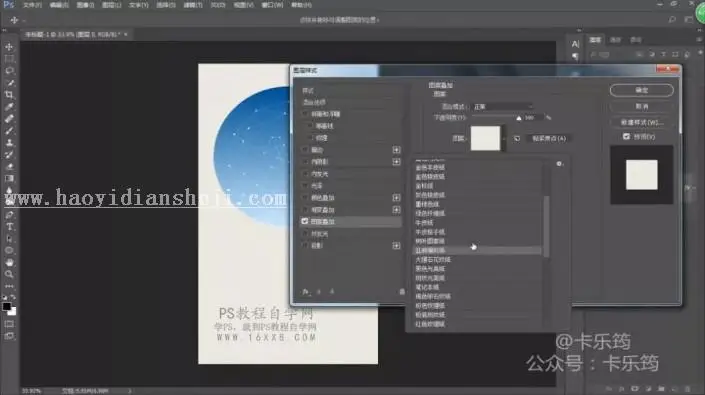Select the Pen tool
The height and width of the screenshot is (395, 705).
coord(9,215)
